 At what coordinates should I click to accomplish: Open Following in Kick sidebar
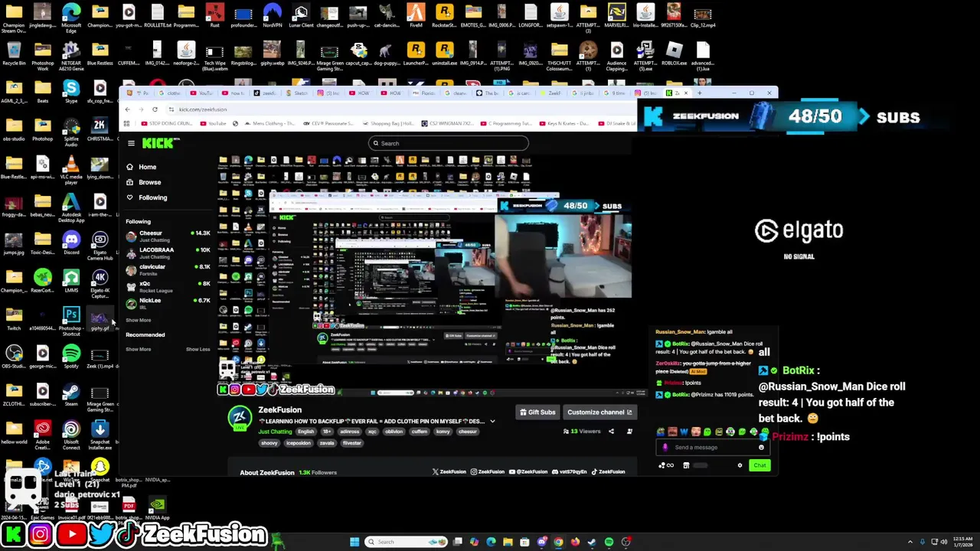(147, 197)
